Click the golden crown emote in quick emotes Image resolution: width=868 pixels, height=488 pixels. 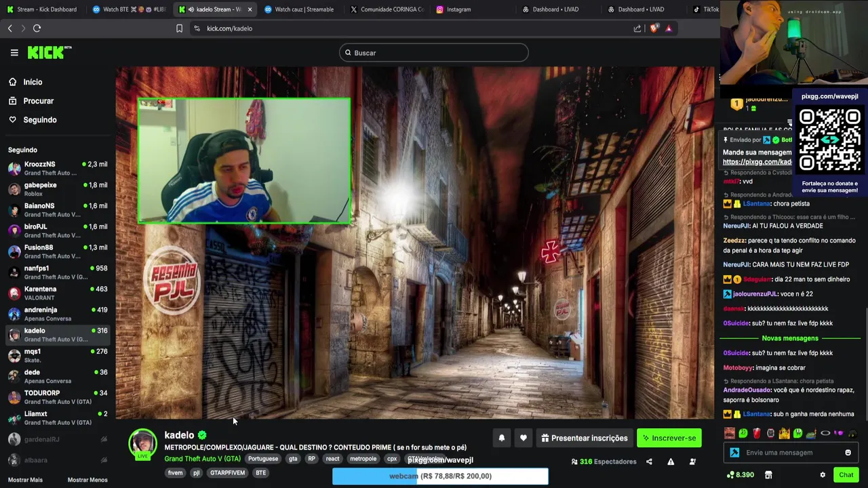tap(784, 433)
